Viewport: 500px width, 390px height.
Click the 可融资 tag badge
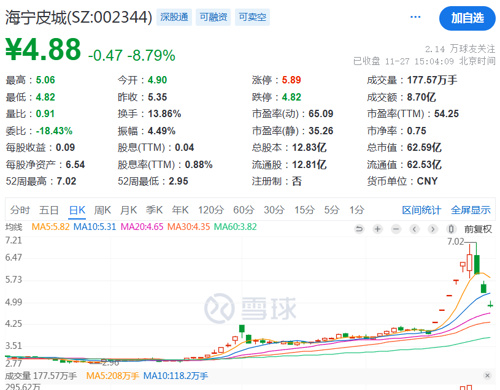(x=213, y=17)
